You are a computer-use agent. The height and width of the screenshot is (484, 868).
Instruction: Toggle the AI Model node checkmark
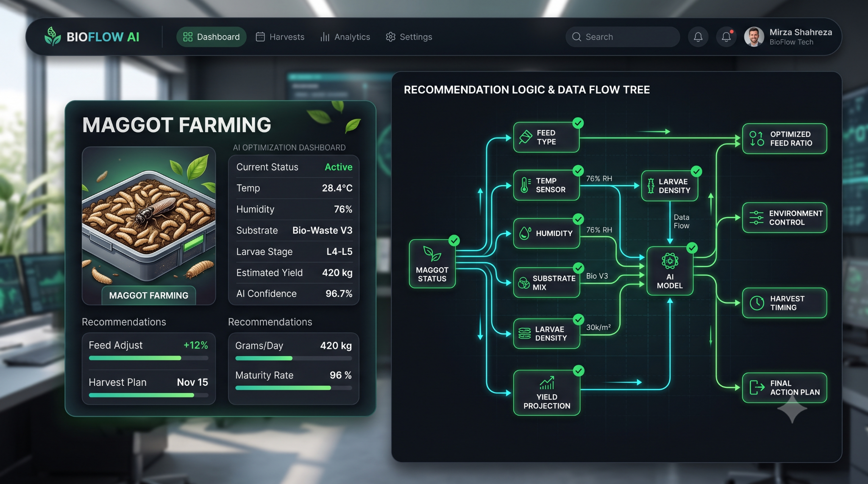[692, 248]
